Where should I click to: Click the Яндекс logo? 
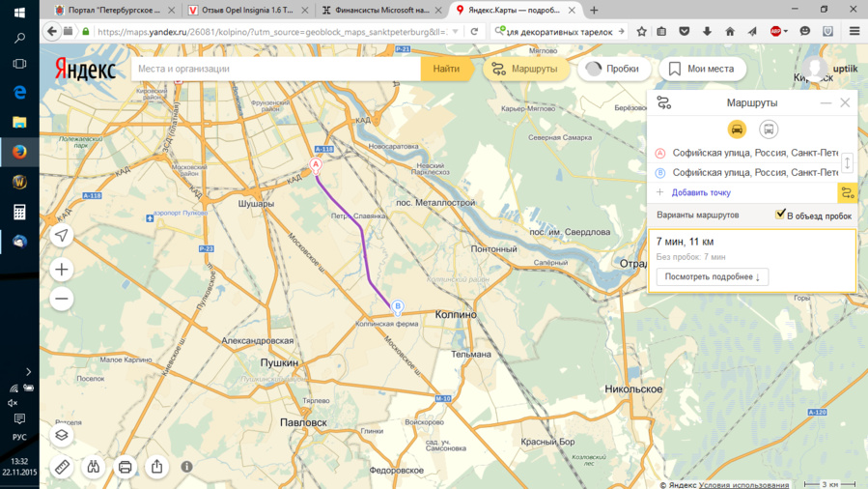point(85,70)
